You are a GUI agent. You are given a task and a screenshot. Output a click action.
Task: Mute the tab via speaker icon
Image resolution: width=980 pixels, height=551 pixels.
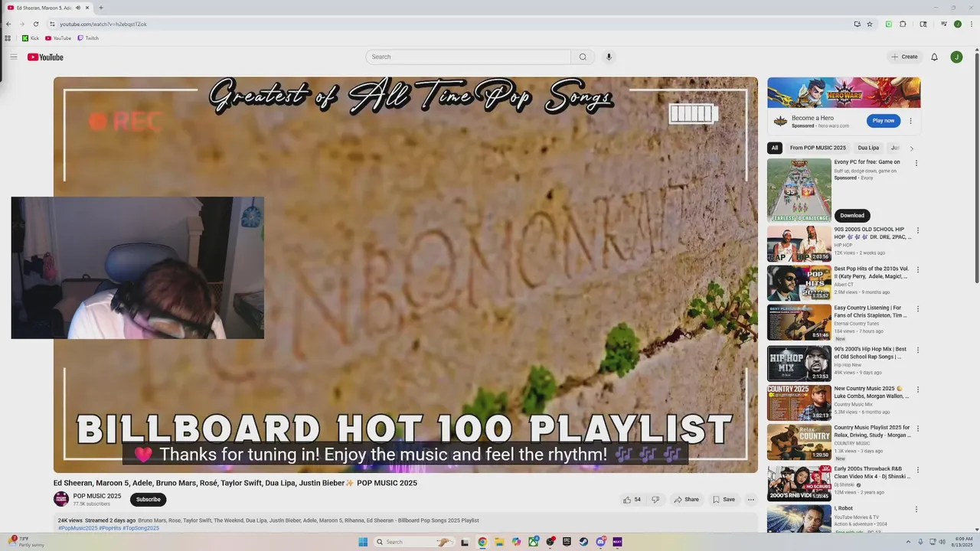pyautogui.click(x=78, y=8)
